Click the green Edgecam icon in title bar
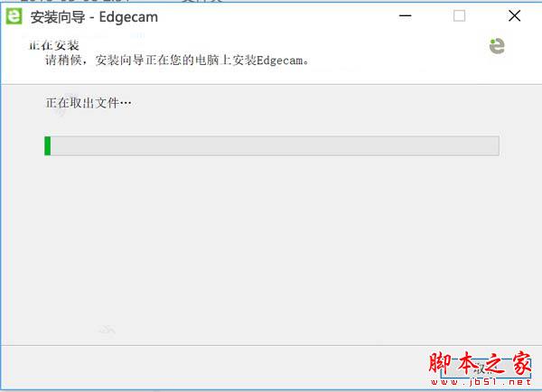The image size is (542, 392). coord(14,16)
